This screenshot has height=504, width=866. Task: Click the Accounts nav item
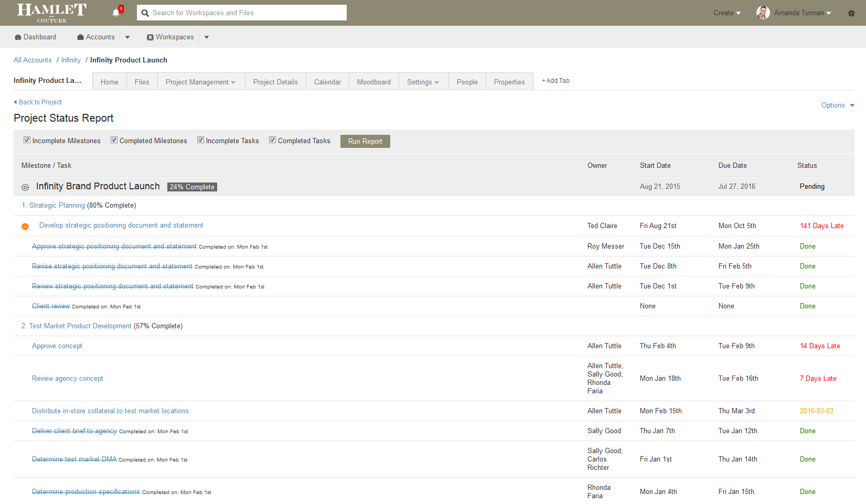tap(96, 37)
